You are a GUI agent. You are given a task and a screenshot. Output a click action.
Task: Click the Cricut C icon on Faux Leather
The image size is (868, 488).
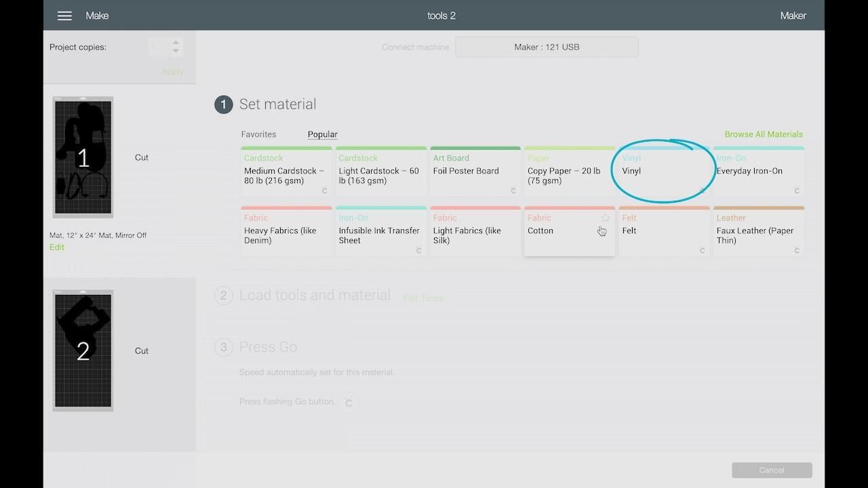(x=797, y=251)
